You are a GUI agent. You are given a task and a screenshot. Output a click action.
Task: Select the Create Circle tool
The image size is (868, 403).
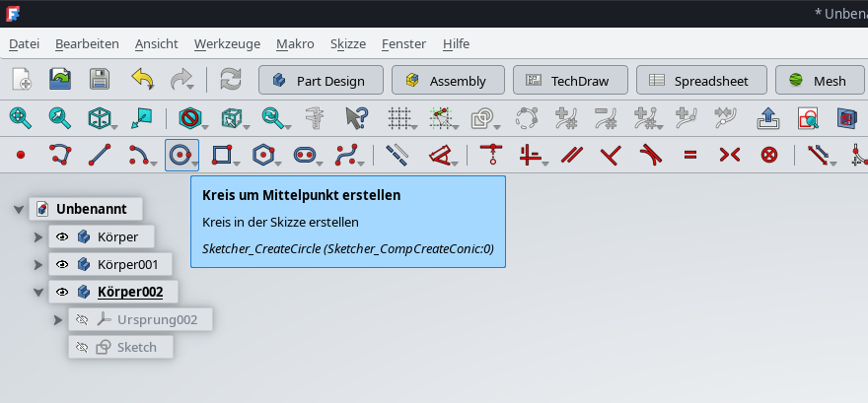179,155
